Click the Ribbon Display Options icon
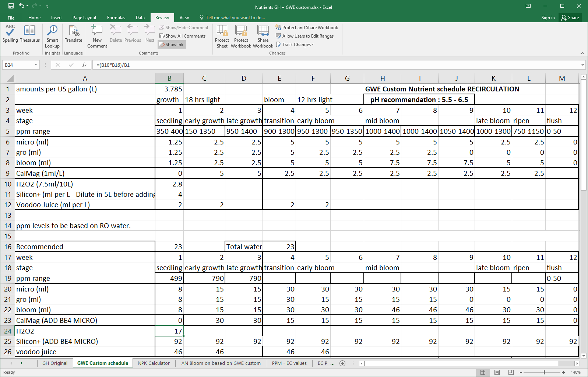The height and width of the screenshot is (377, 588). 528,6
